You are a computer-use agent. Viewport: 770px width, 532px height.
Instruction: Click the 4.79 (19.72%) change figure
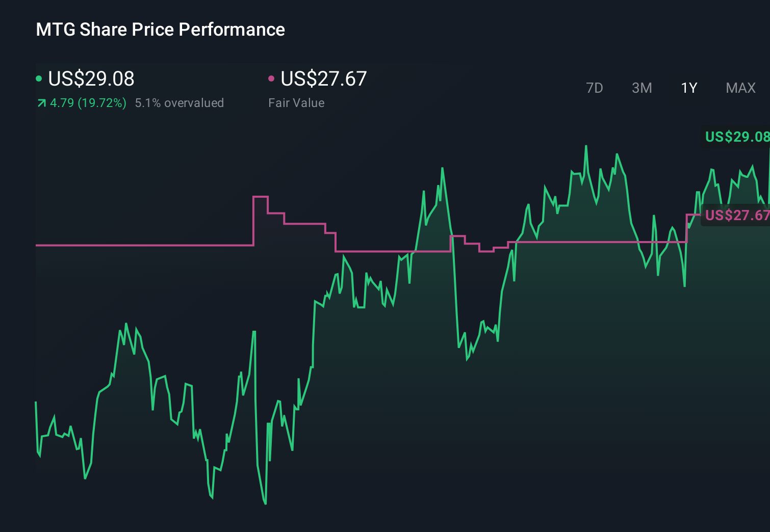[88, 102]
